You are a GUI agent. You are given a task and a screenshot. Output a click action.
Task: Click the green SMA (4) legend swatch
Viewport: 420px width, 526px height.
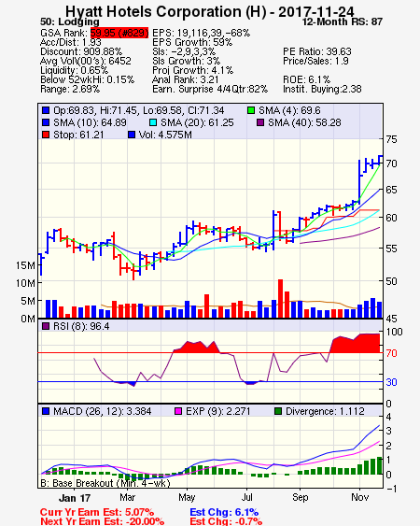pos(251,110)
